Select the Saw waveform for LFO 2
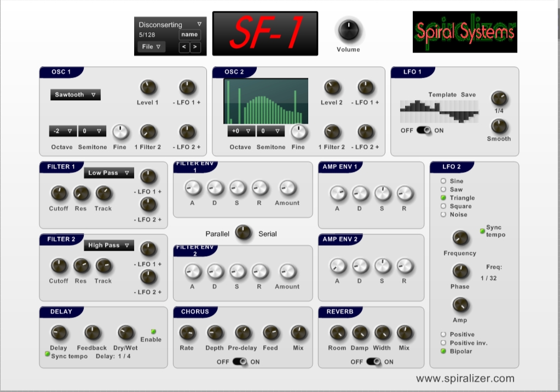This screenshot has width=560, height=392. (x=443, y=189)
